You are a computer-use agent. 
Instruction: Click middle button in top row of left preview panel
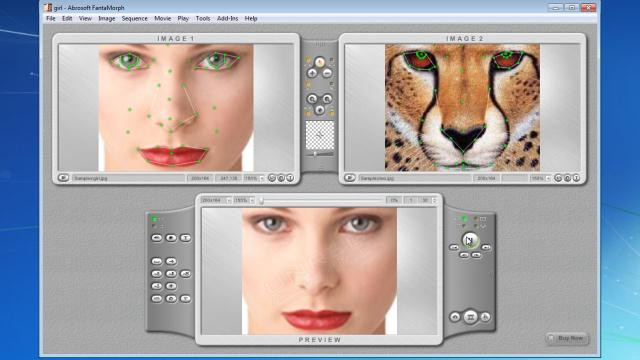point(171,238)
